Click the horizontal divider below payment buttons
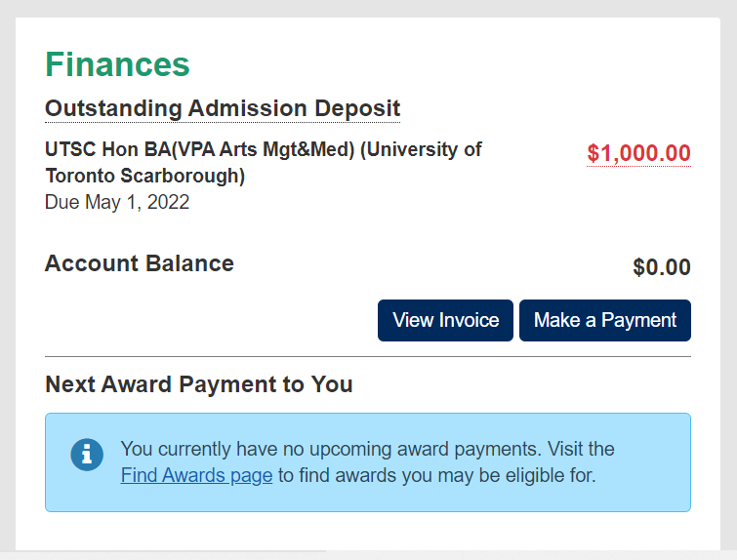Viewport: 737px width, 560px height. pos(368,356)
